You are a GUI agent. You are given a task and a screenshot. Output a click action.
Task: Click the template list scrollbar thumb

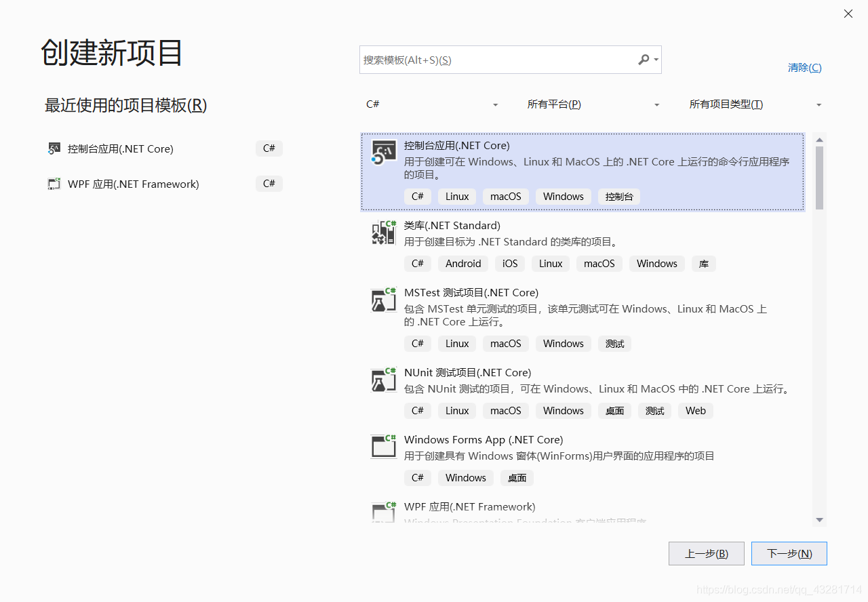[819, 178]
